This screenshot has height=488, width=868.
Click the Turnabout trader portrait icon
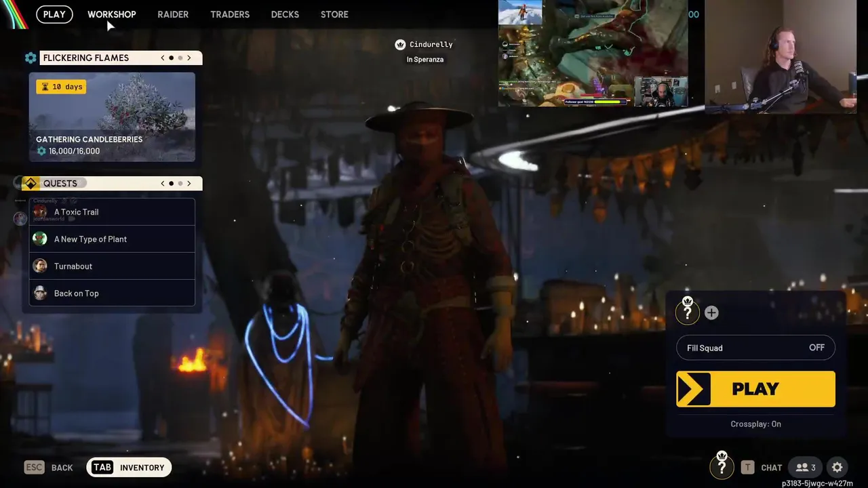pos(40,266)
